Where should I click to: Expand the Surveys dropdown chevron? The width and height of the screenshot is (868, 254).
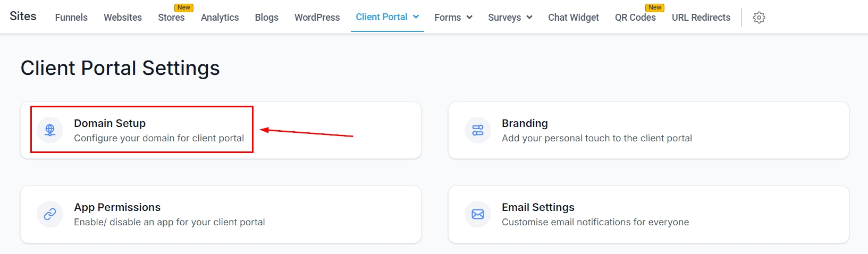point(529,18)
